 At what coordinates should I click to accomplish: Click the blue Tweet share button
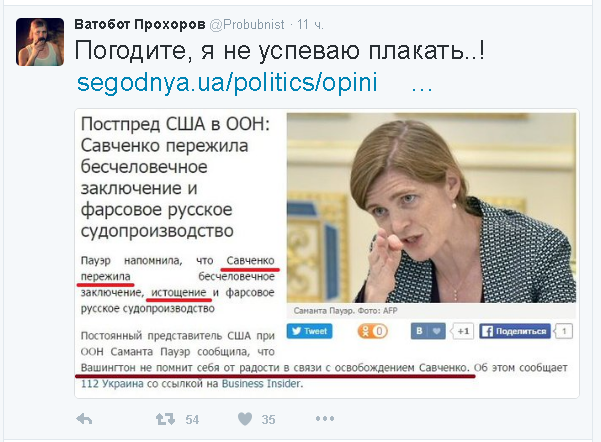pos(310,331)
